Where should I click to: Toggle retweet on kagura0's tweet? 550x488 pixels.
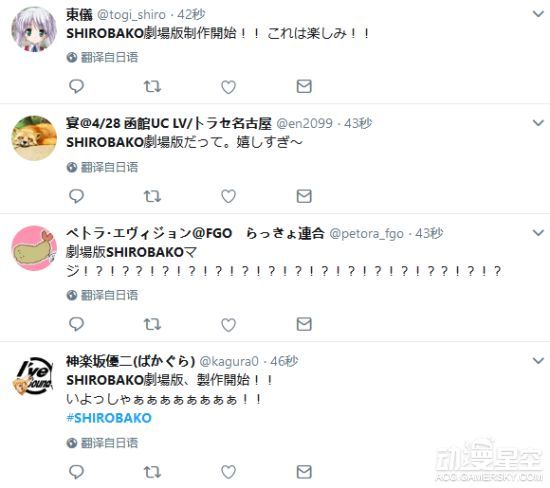pos(152,472)
